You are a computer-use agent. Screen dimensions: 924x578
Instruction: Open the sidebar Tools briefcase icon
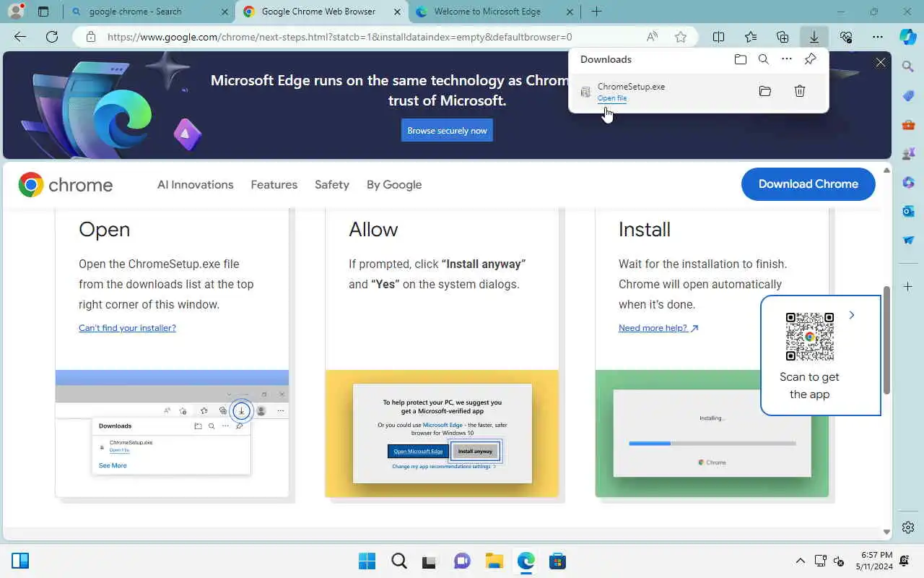pos(908,124)
